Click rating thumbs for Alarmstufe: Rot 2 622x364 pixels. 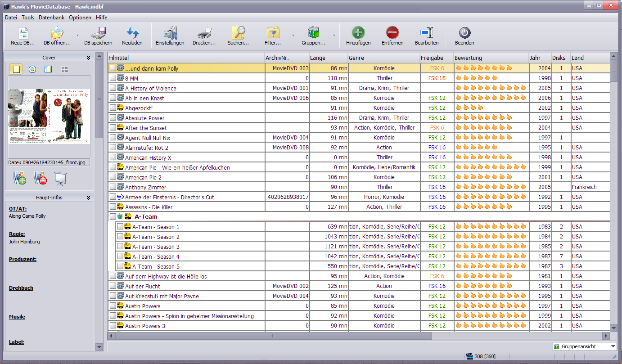tap(477, 148)
